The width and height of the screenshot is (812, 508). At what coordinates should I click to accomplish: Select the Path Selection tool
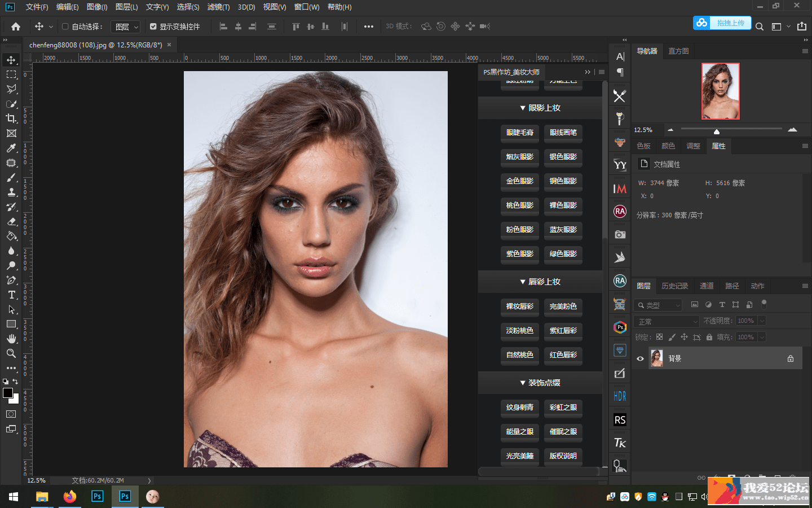coord(11,309)
